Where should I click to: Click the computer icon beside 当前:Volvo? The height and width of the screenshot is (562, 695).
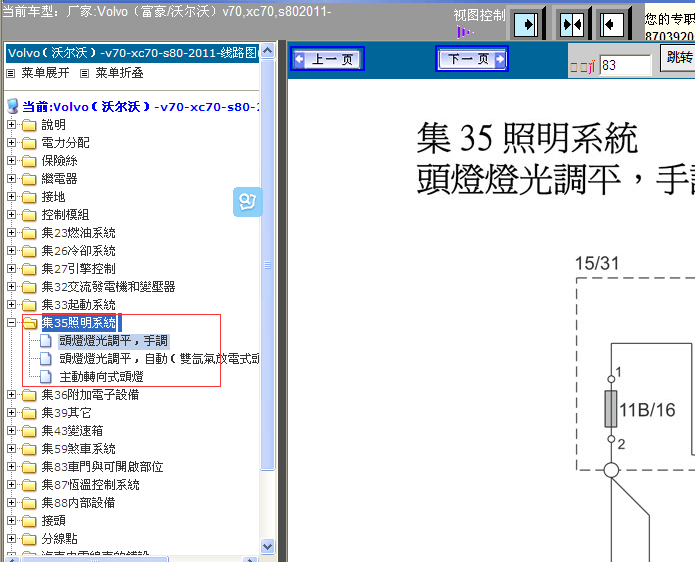pyautogui.click(x=13, y=106)
